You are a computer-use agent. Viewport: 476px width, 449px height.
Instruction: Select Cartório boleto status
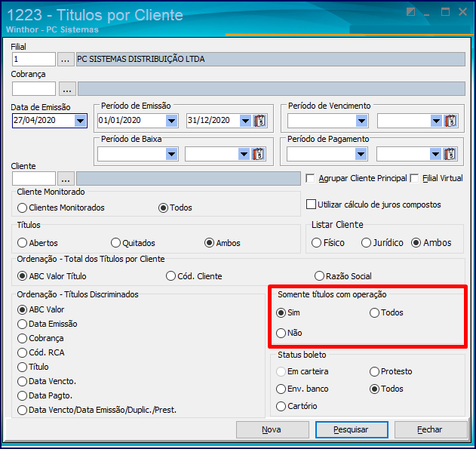click(281, 406)
